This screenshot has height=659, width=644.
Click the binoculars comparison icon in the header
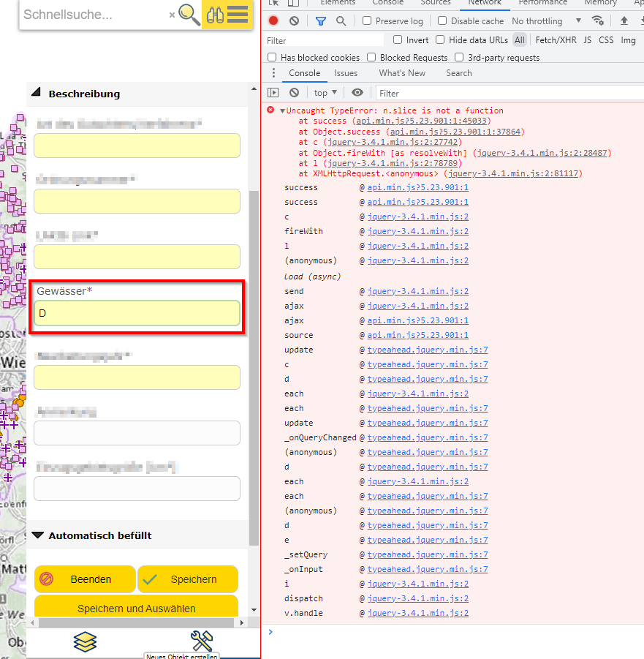click(215, 15)
